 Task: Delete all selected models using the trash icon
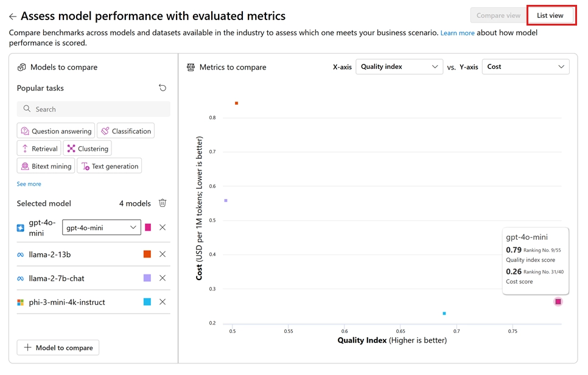163,203
